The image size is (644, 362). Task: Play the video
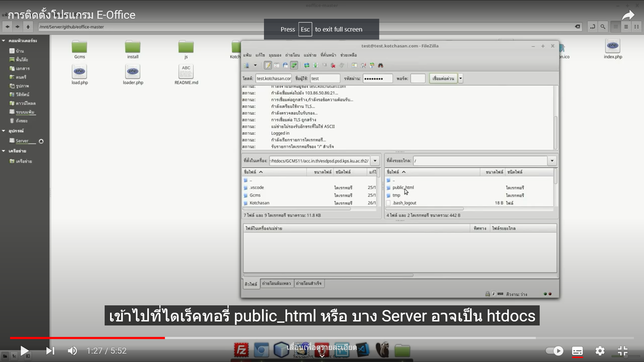coord(24,351)
